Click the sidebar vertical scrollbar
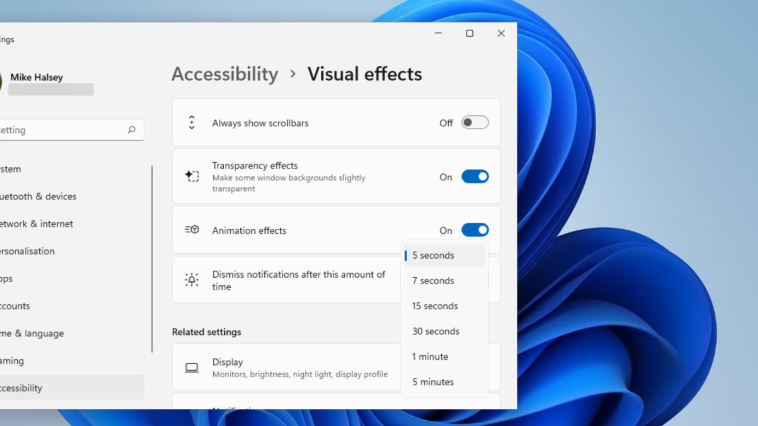This screenshot has height=426, width=758. (152, 259)
